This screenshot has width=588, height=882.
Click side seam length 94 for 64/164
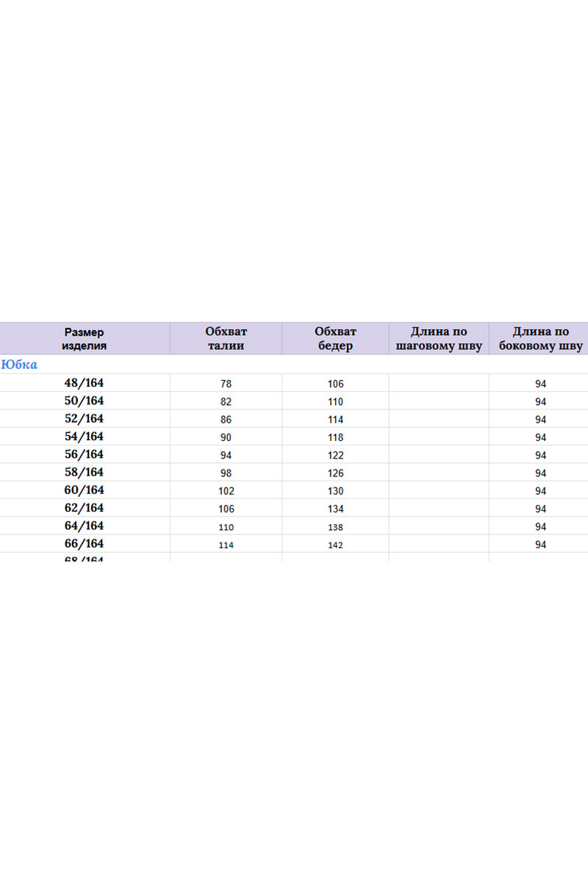tap(540, 527)
